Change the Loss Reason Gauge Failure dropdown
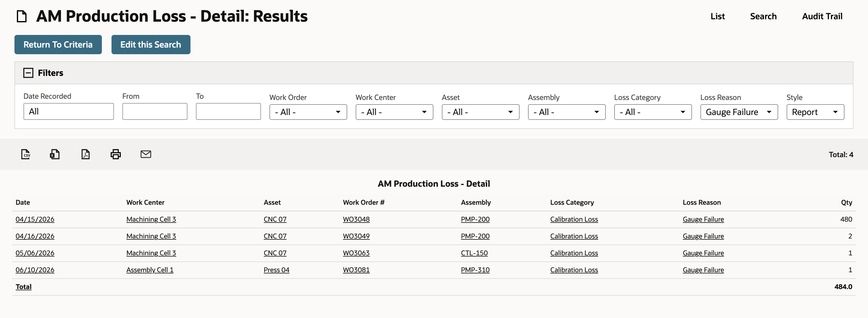Image resolution: width=868 pixels, height=318 pixels. [x=739, y=112]
